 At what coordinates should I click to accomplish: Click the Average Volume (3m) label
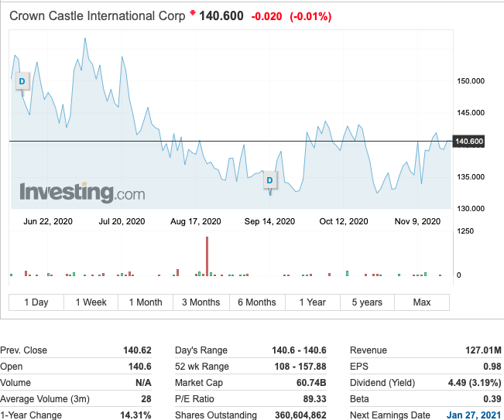tap(45, 399)
